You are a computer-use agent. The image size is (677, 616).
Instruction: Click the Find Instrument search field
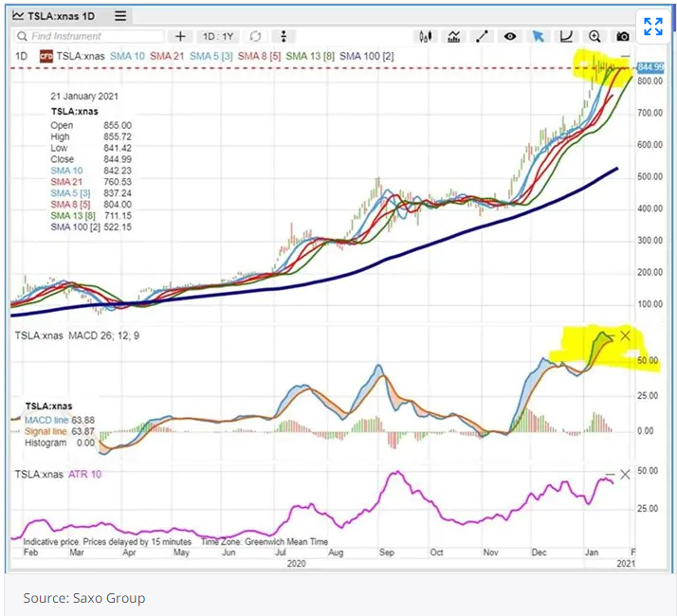85,36
